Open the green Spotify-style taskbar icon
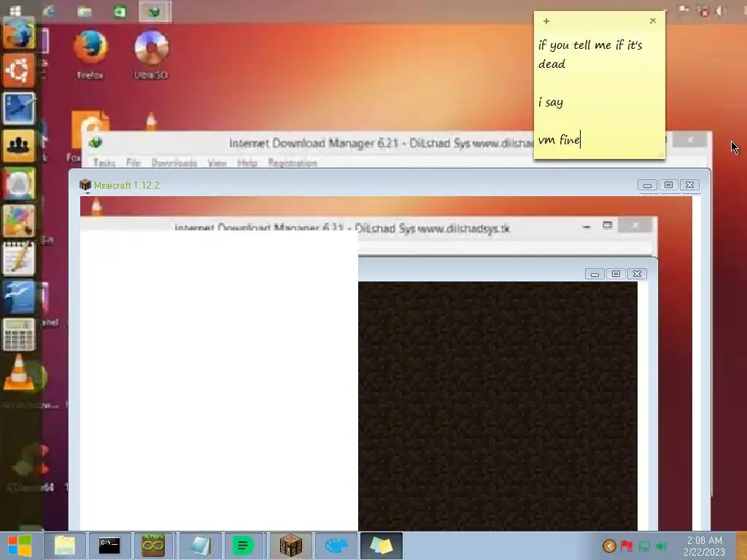Screen dimensions: 747x560 click(243, 545)
